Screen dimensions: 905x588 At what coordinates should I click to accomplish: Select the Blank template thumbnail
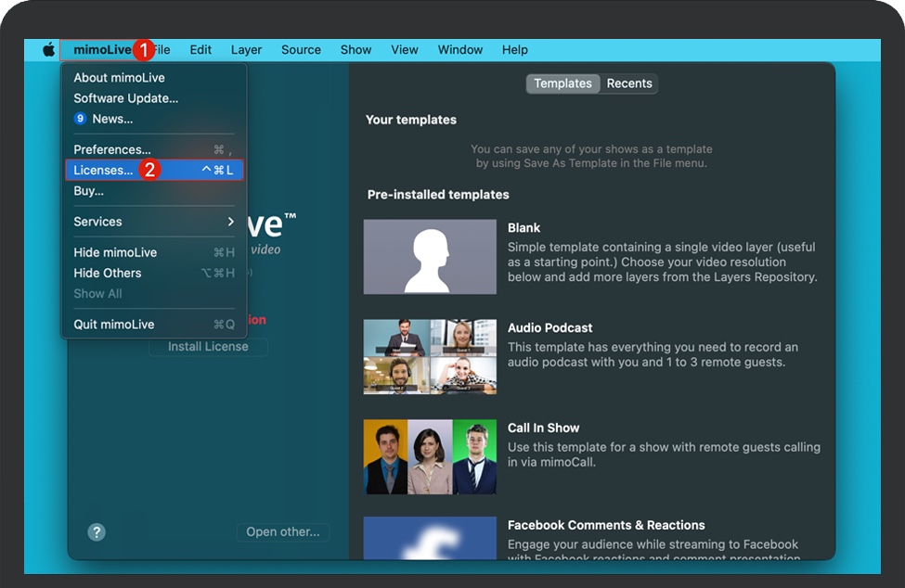[x=430, y=257]
